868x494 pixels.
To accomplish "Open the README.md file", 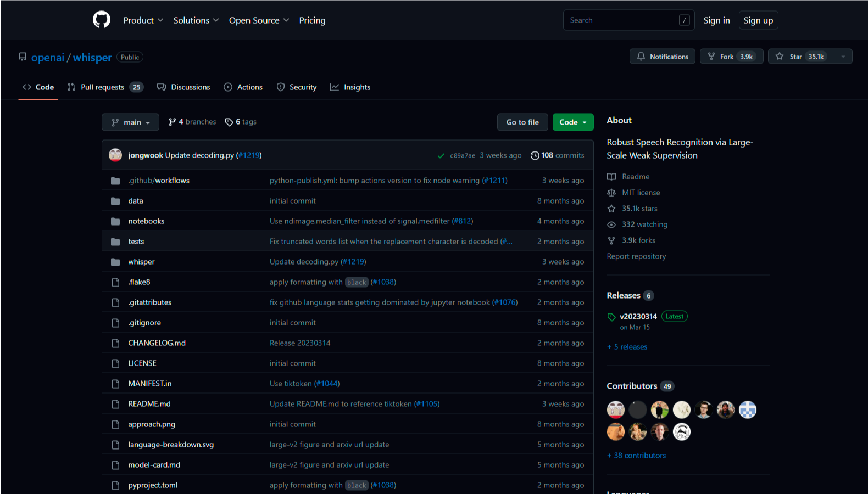I will pos(149,404).
